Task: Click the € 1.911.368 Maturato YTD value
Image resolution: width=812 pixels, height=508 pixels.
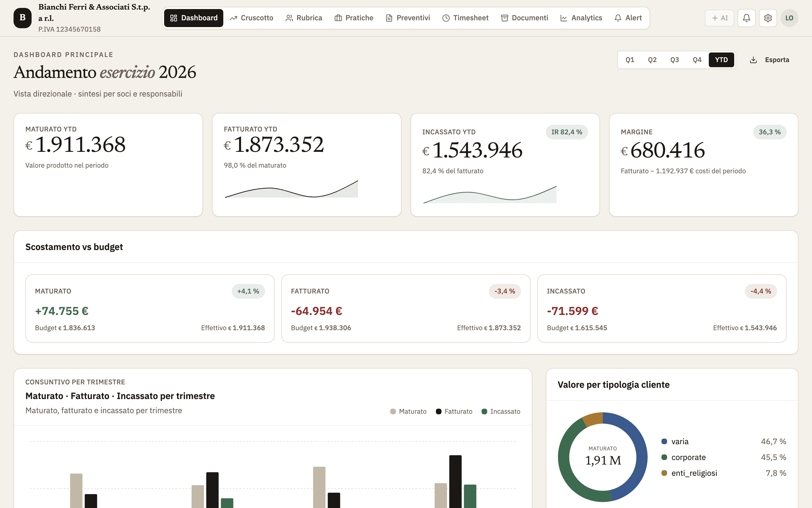Action: pos(76,145)
